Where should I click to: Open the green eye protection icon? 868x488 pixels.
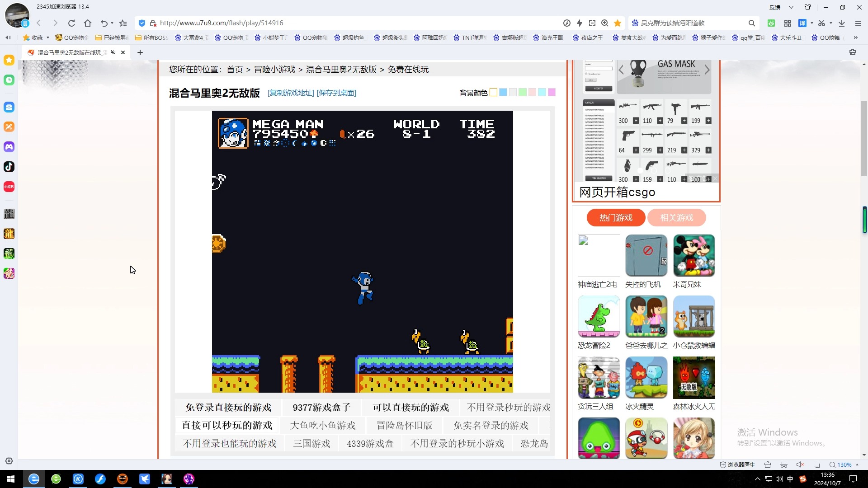tap(771, 23)
